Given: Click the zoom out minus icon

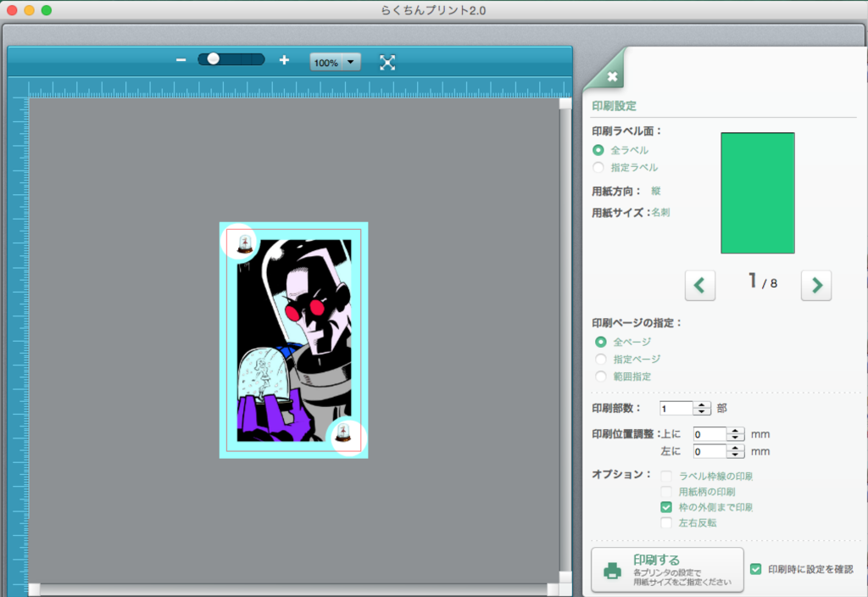Looking at the screenshot, I should 181,60.
